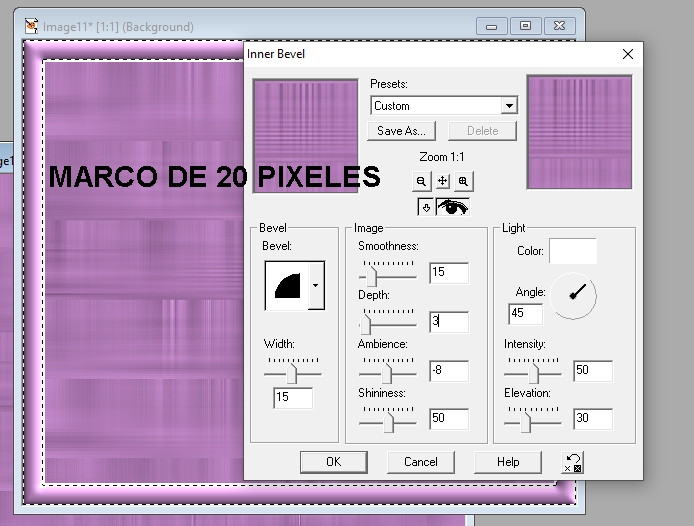Click the Angle dial control
Viewport: 694px width, 526px height.
(x=574, y=296)
